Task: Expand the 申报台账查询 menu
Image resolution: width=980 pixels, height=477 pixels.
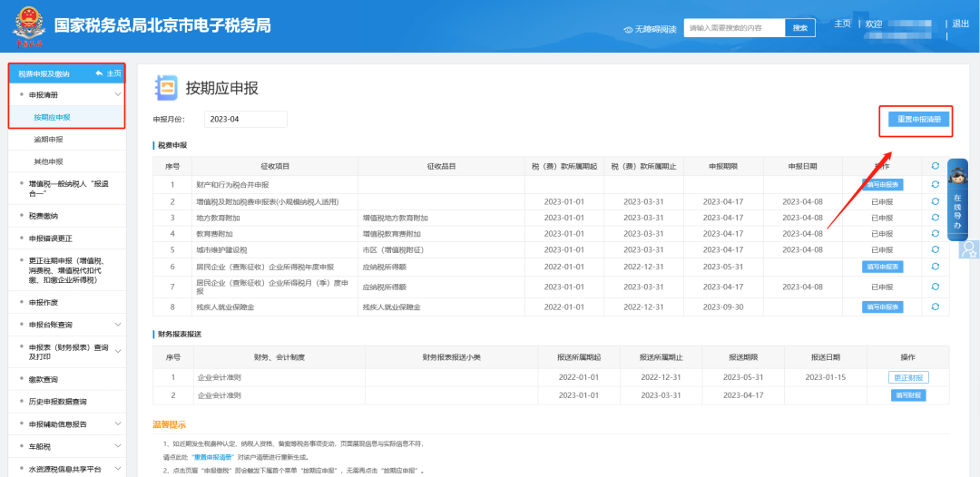Action: click(118, 325)
